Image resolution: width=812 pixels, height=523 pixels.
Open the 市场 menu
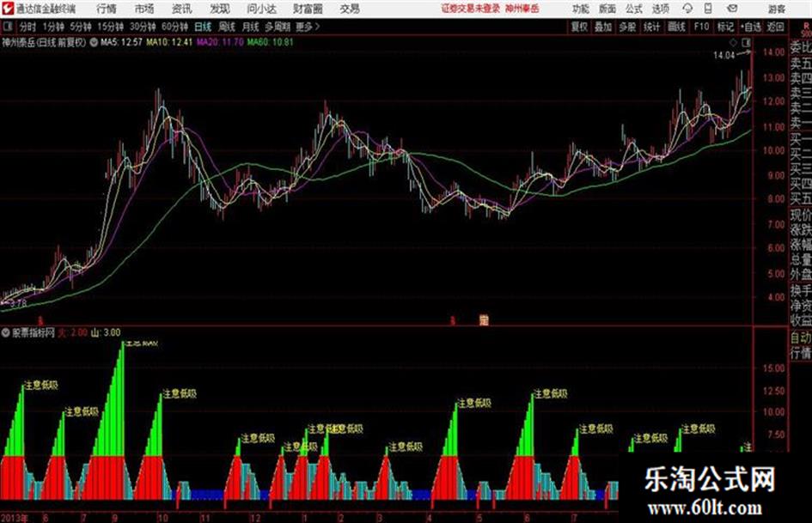[x=144, y=9]
